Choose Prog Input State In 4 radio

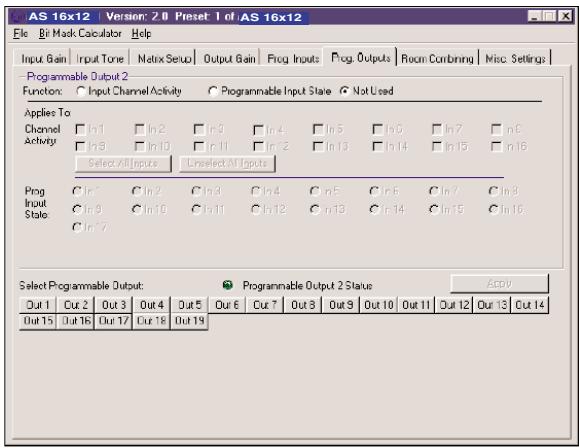256,191
